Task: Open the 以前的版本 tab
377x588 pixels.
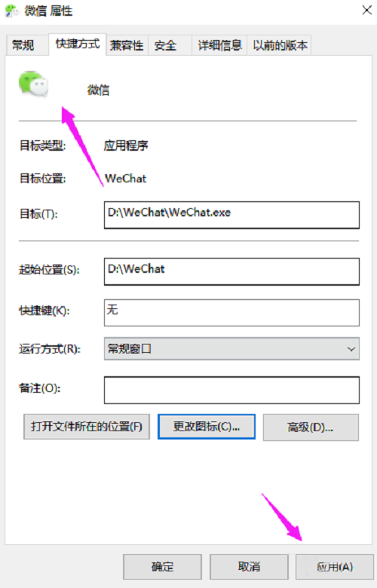Action: (x=280, y=45)
